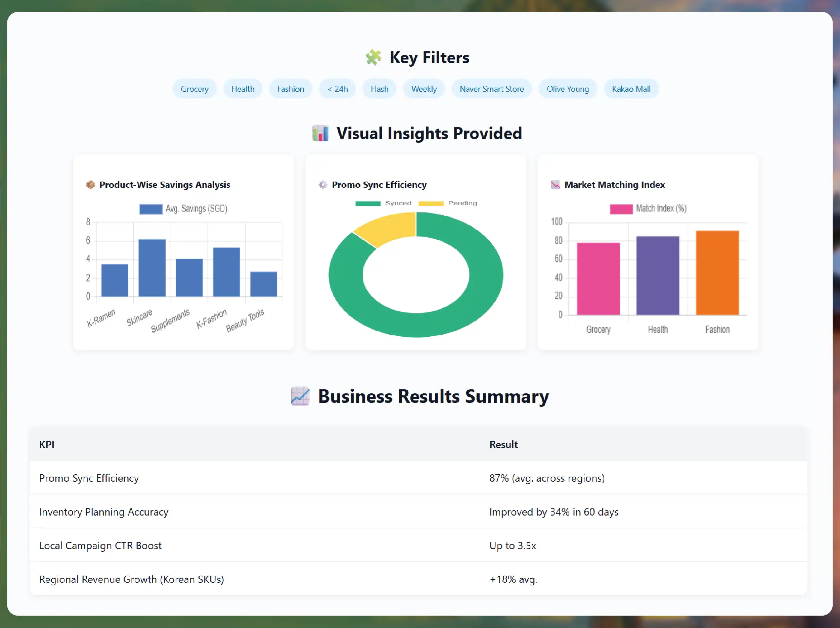Screen dimensions: 840x628
Task: Click the puzzle piece icon beside Key Filters
Action: (x=373, y=58)
